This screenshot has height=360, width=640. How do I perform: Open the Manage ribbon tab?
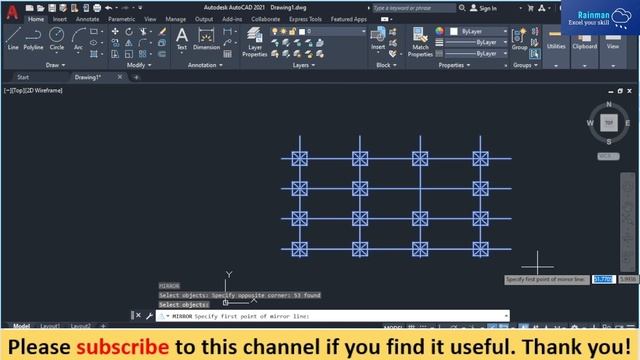point(176,19)
